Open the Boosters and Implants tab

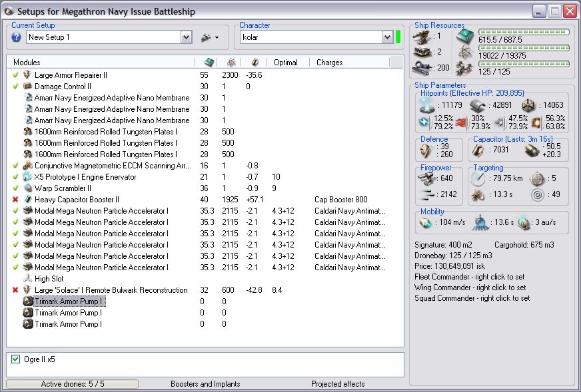205,384
